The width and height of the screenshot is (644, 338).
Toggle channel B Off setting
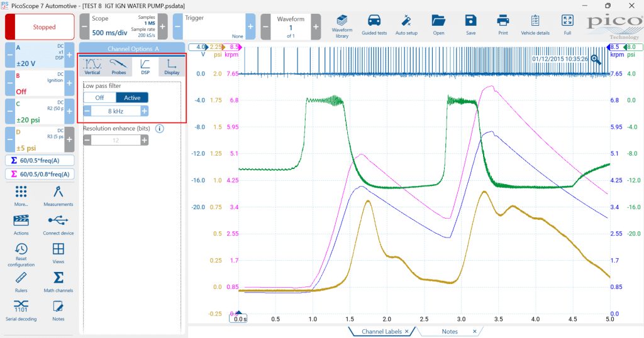point(21,92)
